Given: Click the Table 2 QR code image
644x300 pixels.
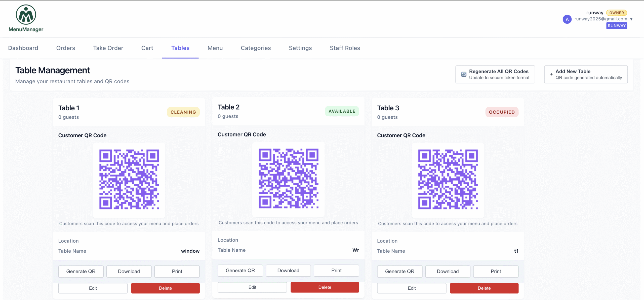Looking at the screenshot, I should 289,178.
